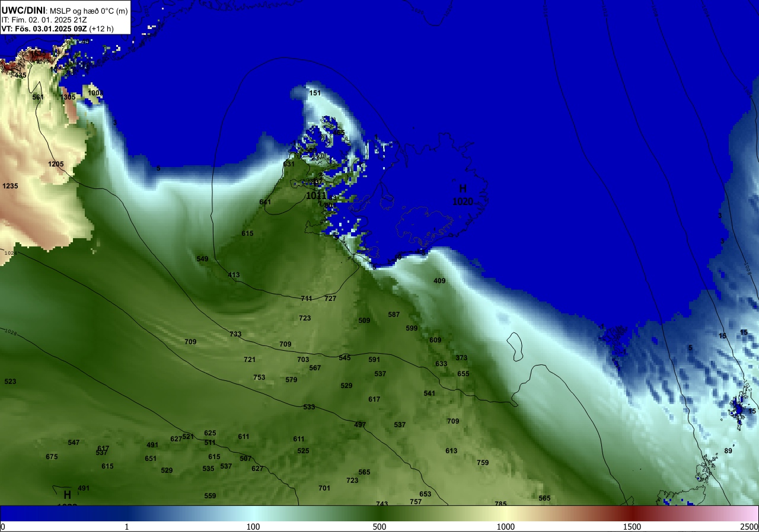The image size is (759, 532).
Task: Click the height value 743
Action: pos(382,504)
